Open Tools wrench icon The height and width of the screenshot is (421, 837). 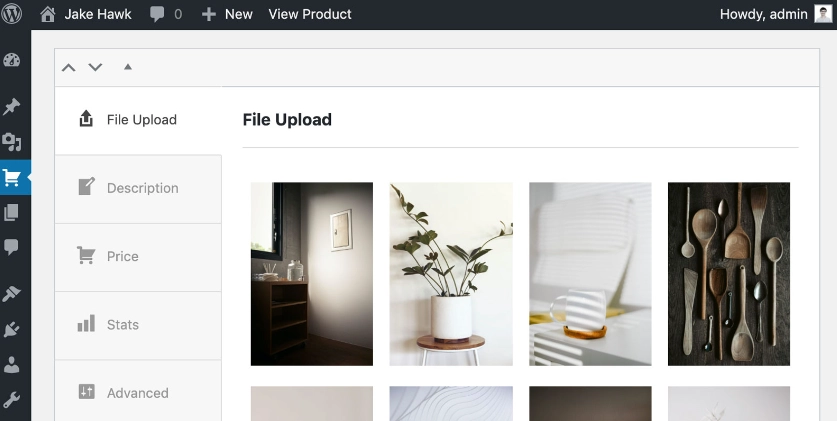[11, 400]
